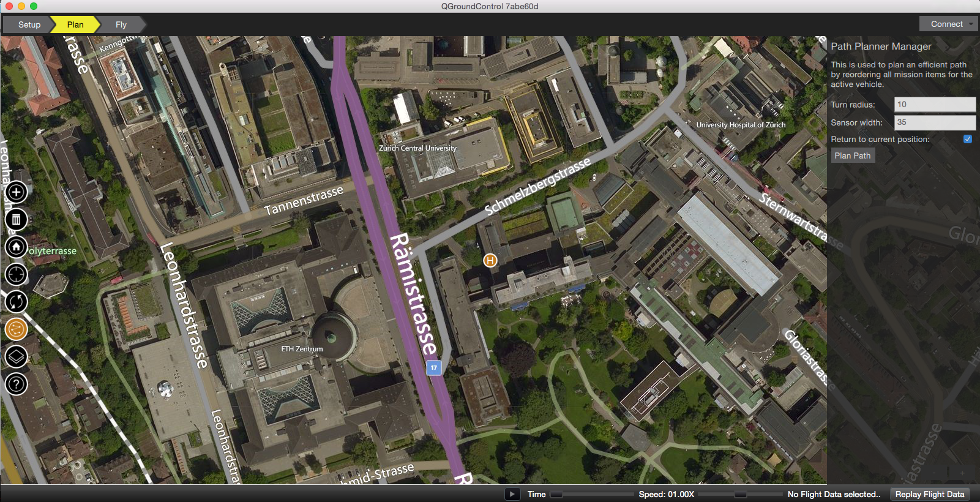Screen dimensions: 980x502
Task: Click the route 17 tram sign on map
Action: click(x=434, y=367)
